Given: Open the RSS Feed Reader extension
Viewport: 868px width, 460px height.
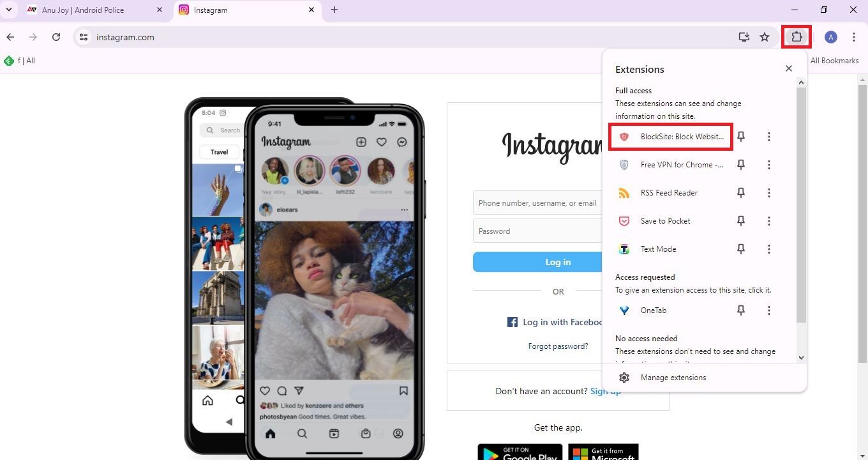Looking at the screenshot, I should tap(668, 193).
